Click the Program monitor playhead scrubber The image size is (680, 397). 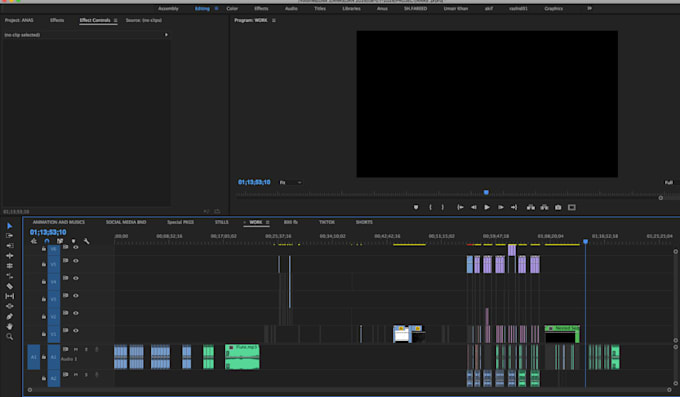tap(486, 192)
